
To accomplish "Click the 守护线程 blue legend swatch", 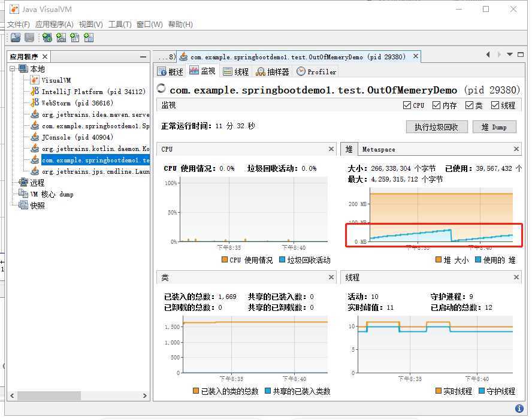I will 482,391.
